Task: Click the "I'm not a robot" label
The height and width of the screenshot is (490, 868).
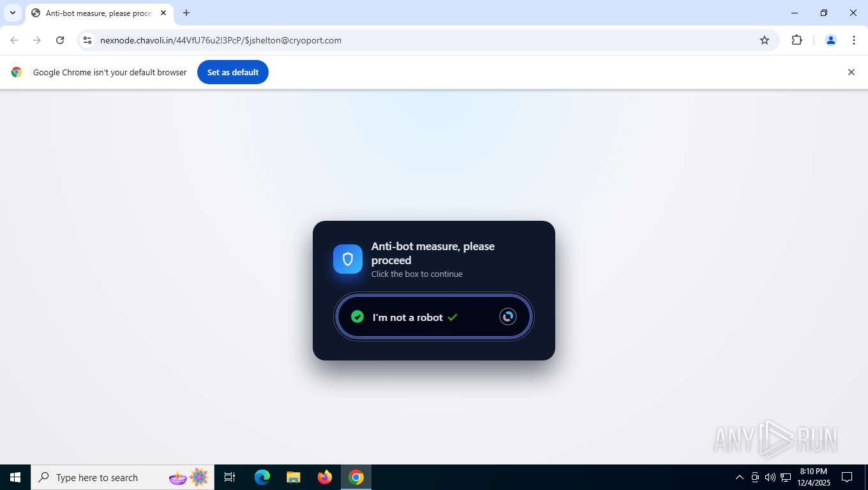Action: pos(408,318)
